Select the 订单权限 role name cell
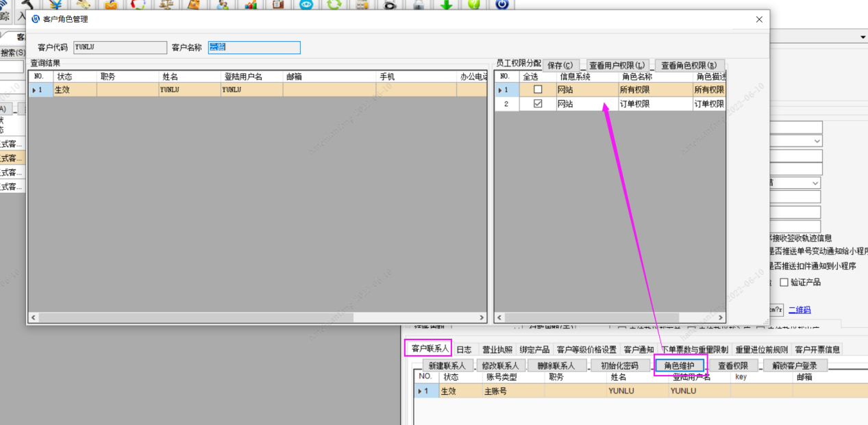This screenshot has width=868, height=425. click(655, 104)
